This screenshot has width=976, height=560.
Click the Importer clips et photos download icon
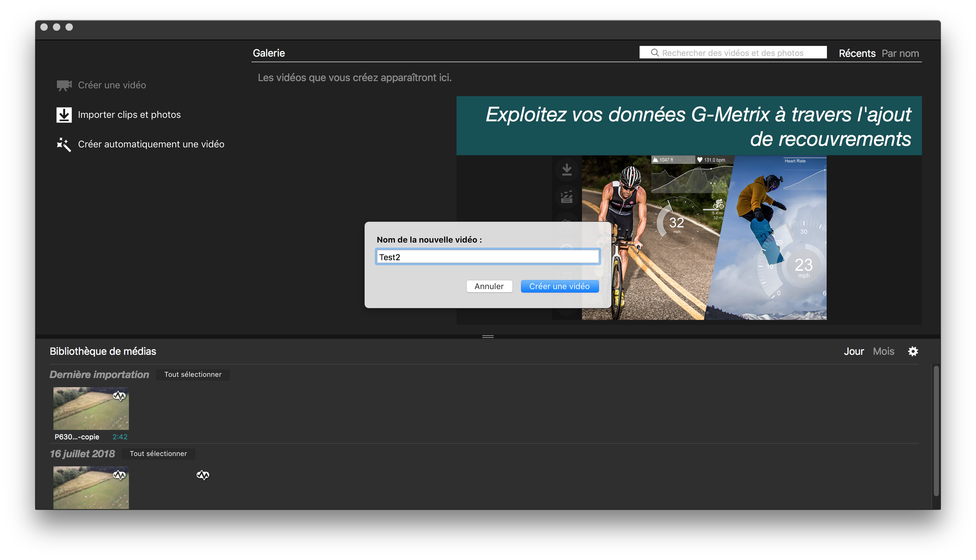64,115
